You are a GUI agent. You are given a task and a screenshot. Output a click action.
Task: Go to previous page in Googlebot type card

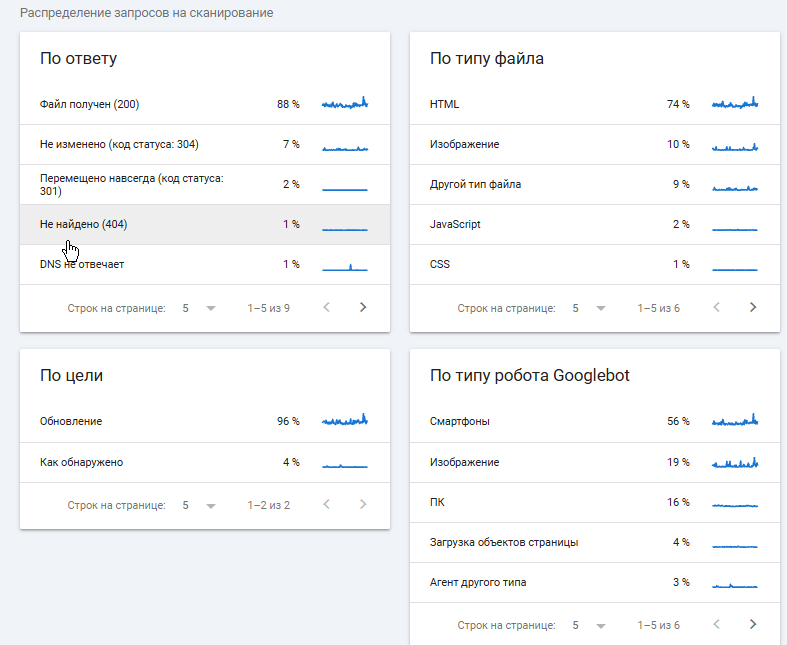tap(716, 624)
